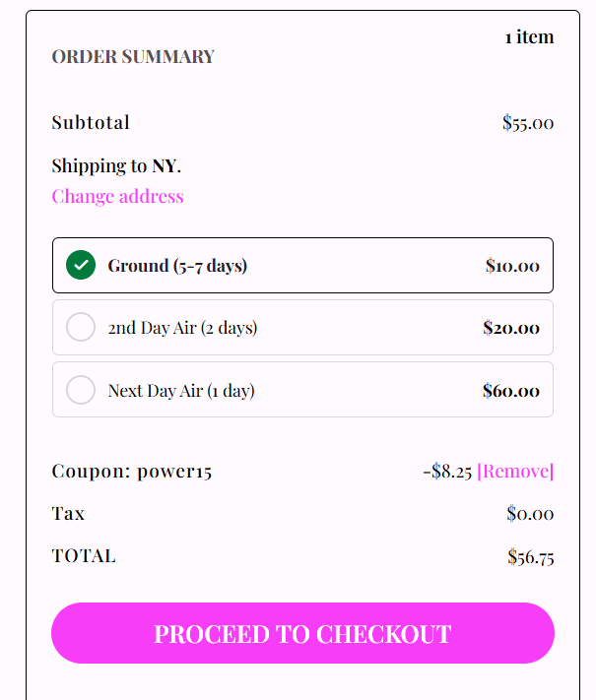Click the Next Day Air (1 day) label
The image size is (596, 700).
click(181, 391)
